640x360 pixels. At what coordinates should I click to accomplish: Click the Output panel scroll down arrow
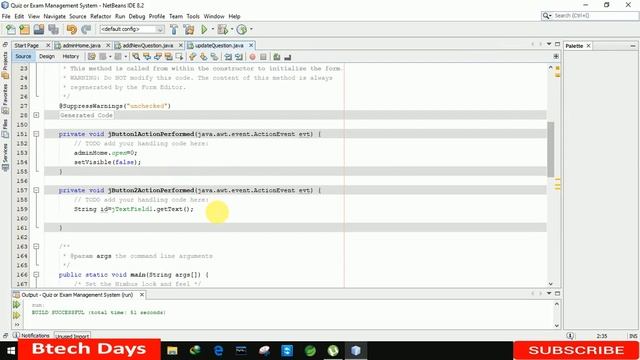(557, 326)
